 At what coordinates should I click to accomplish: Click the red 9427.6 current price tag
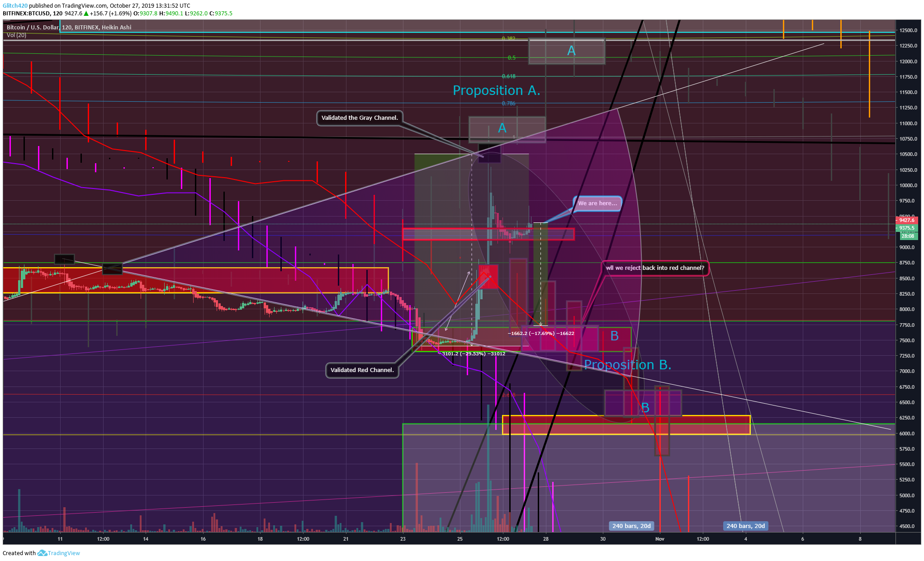tap(907, 220)
